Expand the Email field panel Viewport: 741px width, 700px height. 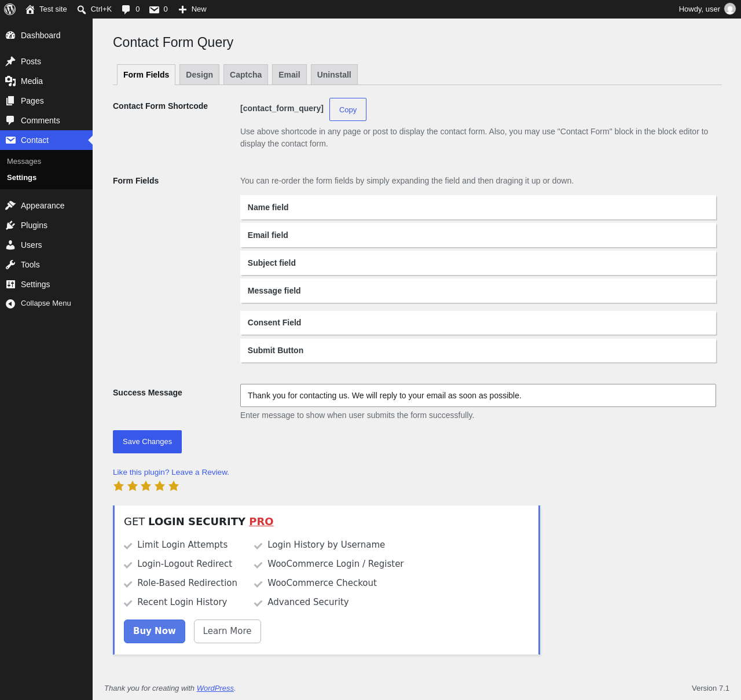478,235
